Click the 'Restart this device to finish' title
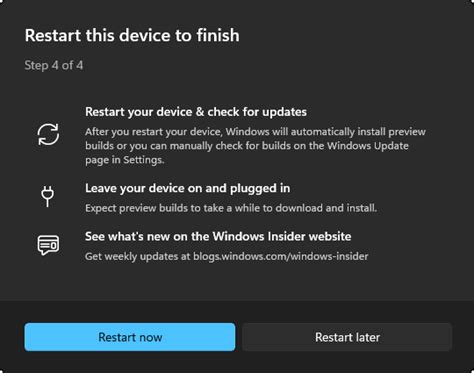Viewport: 474px width, 373px height. coord(132,35)
